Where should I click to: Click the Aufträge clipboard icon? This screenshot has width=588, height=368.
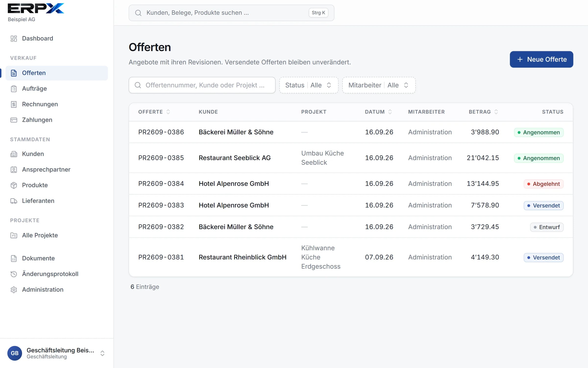[14, 89]
